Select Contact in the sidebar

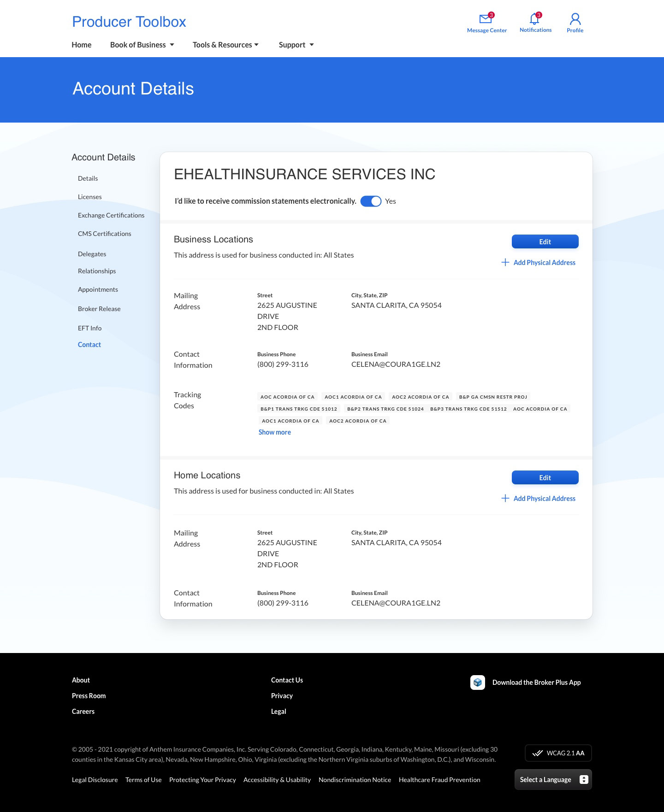coord(89,345)
